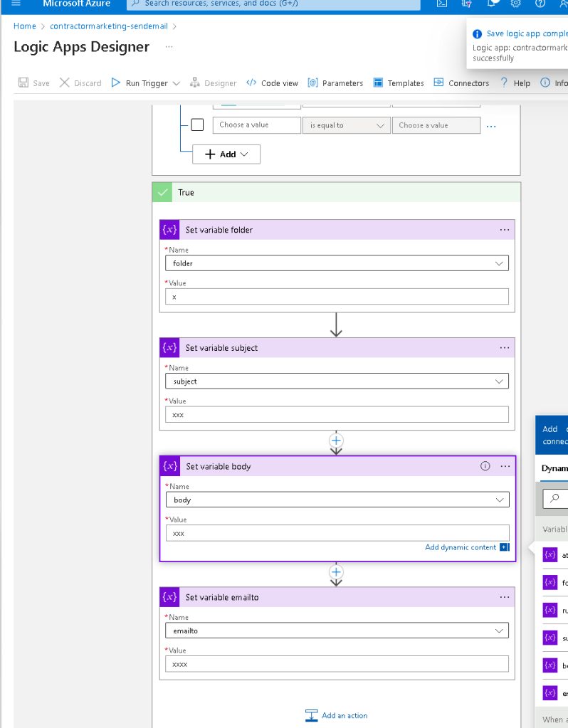This screenshot has height=728, width=568.
Task: Open the condition row ellipsis menu
Action: (491, 126)
